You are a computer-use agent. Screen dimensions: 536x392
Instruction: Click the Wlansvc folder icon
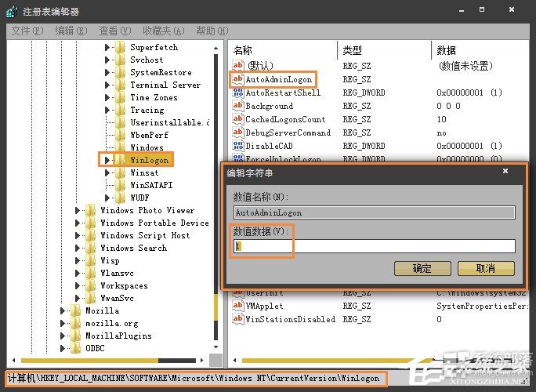[x=90, y=273]
